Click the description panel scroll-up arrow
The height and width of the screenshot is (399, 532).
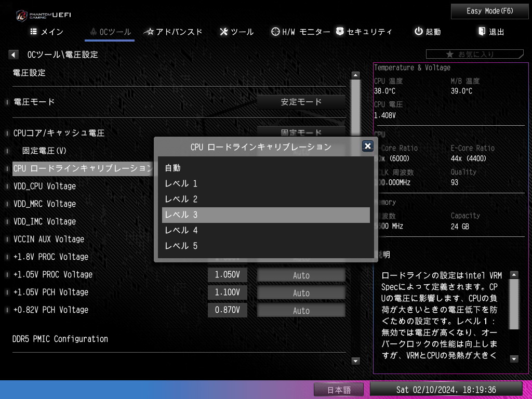(514, 275)
